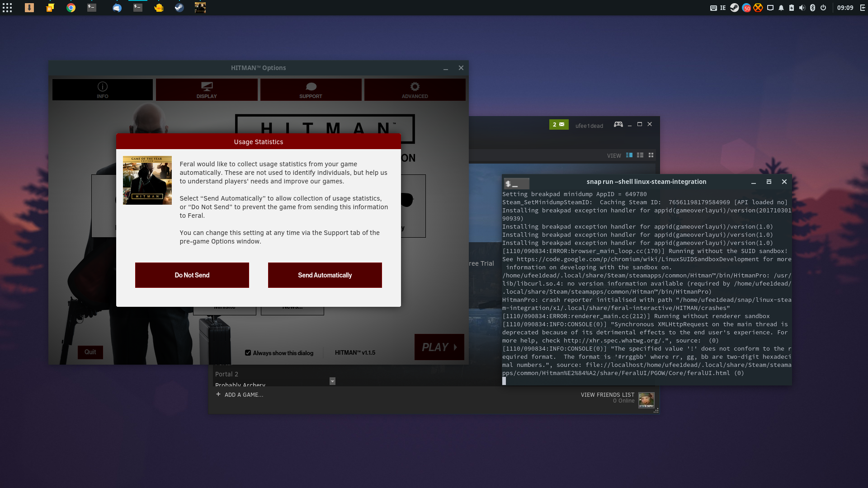The image size is (868, 488).
Task: Open Bluetooth settings in system tray
Action: pos(812,8)
